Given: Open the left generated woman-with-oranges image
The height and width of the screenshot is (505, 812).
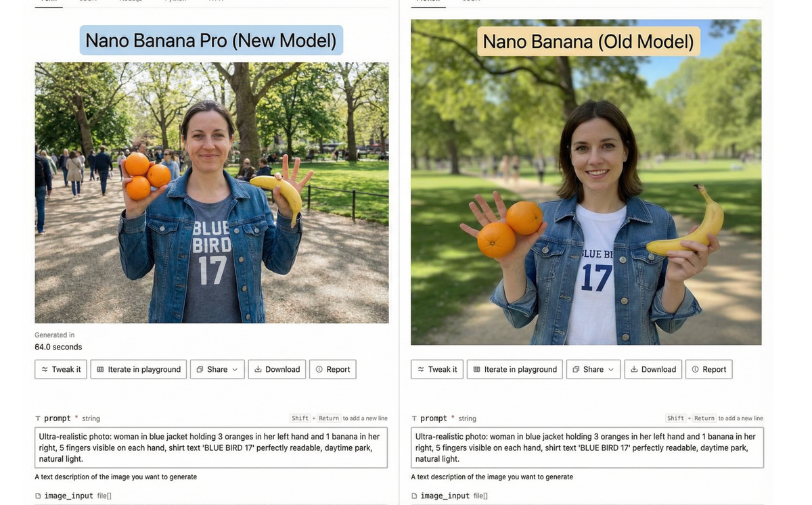Looking at the screenshot, I should 212,193.
